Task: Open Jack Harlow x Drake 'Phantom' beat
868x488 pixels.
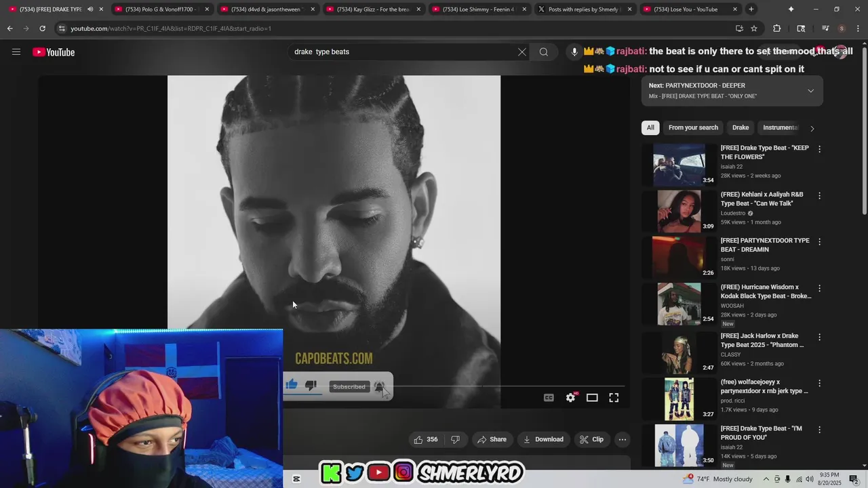Action: pyautogui.click(x=762, y=340)
